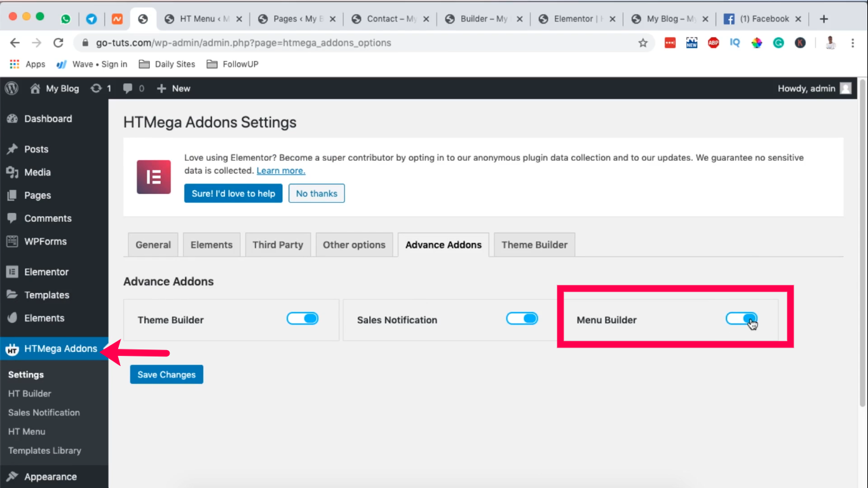Open the New content menu in admin bar
This screenshot has width=868, height=488.
point(173,88)
